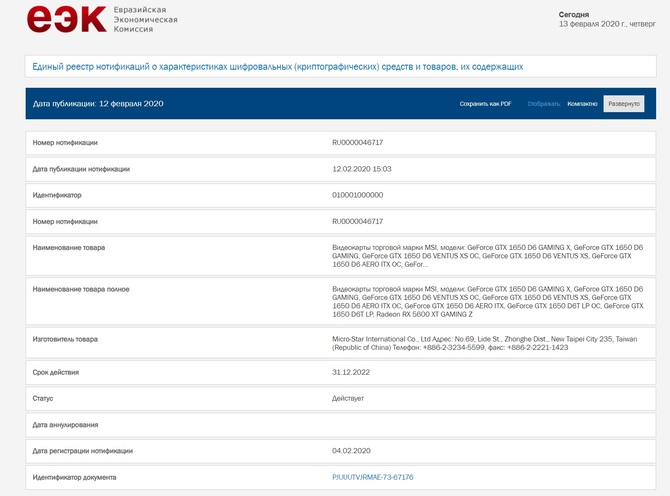Screen dimensions: 670x496
Task: Switch to Компактно display mode
Action: click(582, 104)
